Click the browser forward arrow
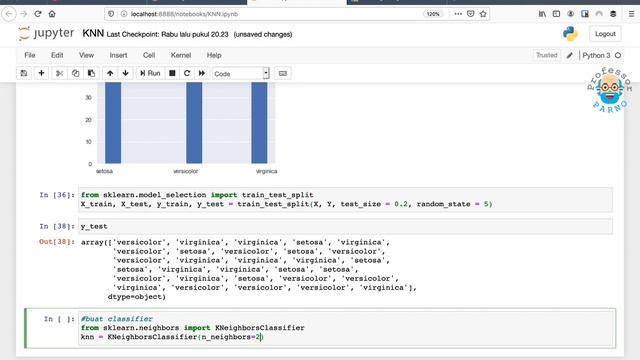The width and height of the screenshot is (640, 360). [x=24, y=14]
